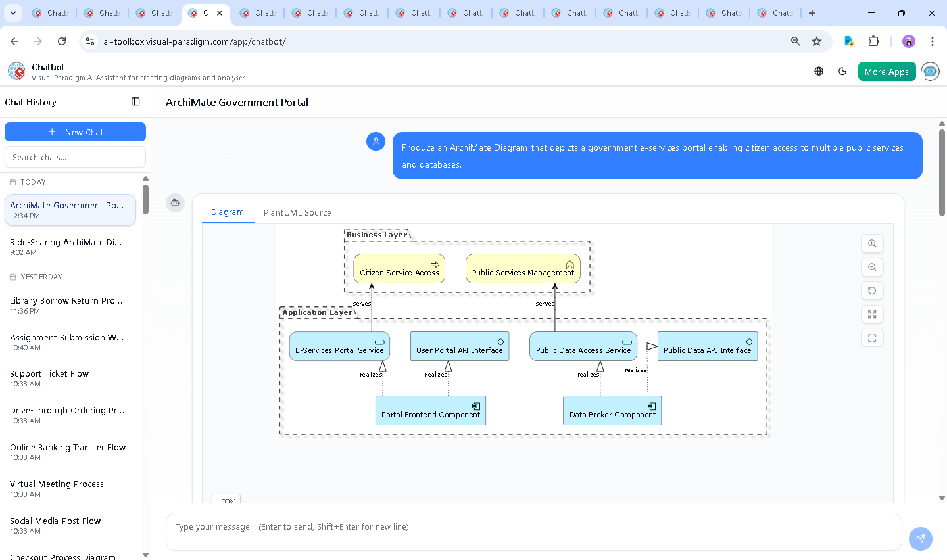947x560 pixels.
Task: Open the Ride-Sharing ArchiMate chat
Action: (x=66, y=246)
